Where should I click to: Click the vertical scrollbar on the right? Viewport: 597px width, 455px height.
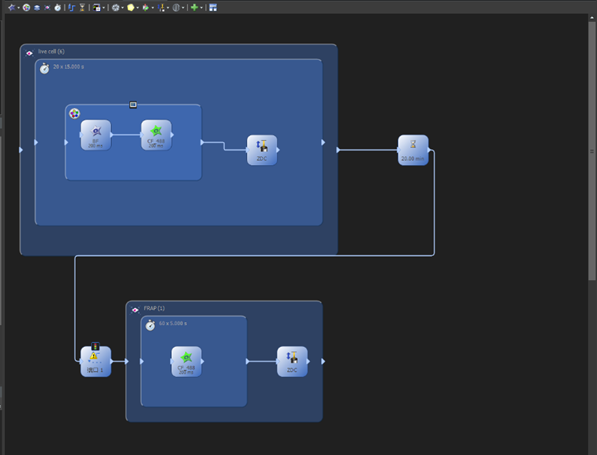click(x=592, y=151)
